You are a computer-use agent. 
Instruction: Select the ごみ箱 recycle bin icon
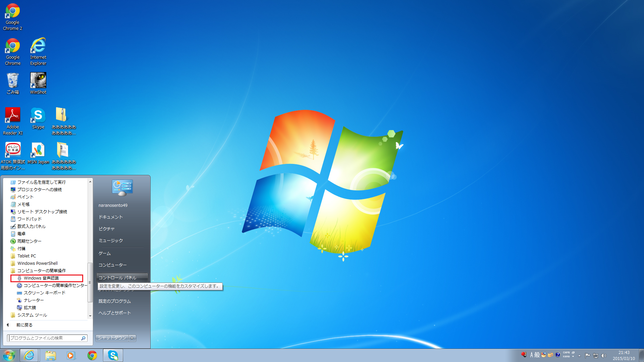[13, 84]
